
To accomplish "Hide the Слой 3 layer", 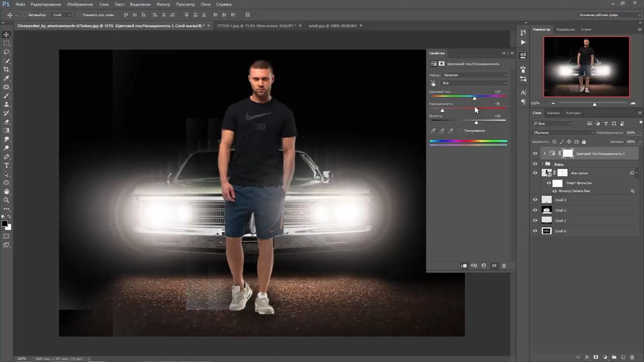I will (535, 200).
